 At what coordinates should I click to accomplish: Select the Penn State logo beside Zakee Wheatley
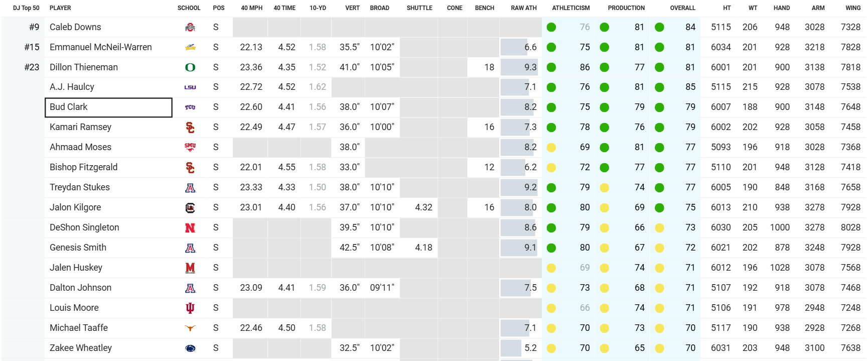[190, 348]
